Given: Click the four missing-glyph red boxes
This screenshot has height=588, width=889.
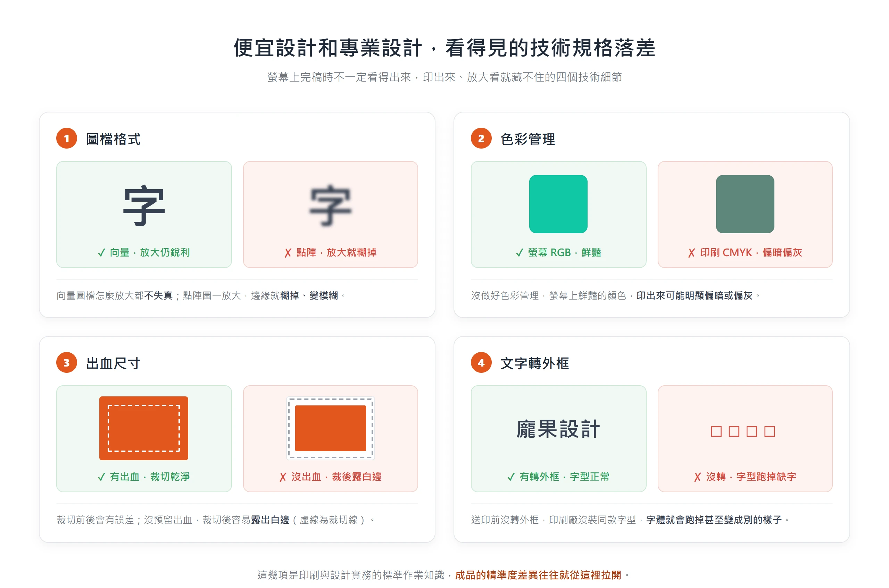Looking at the screenshot, I should 743,431.
